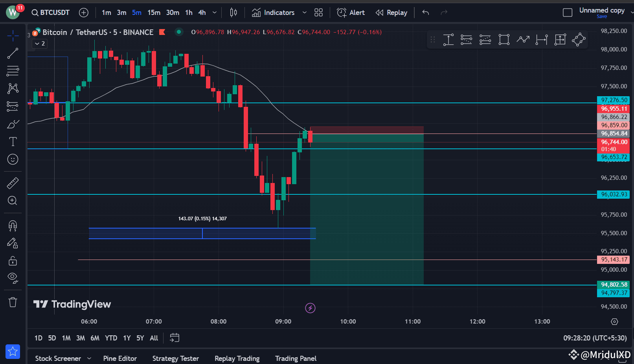Toggle stay in drawing mode

click(13, 243)
